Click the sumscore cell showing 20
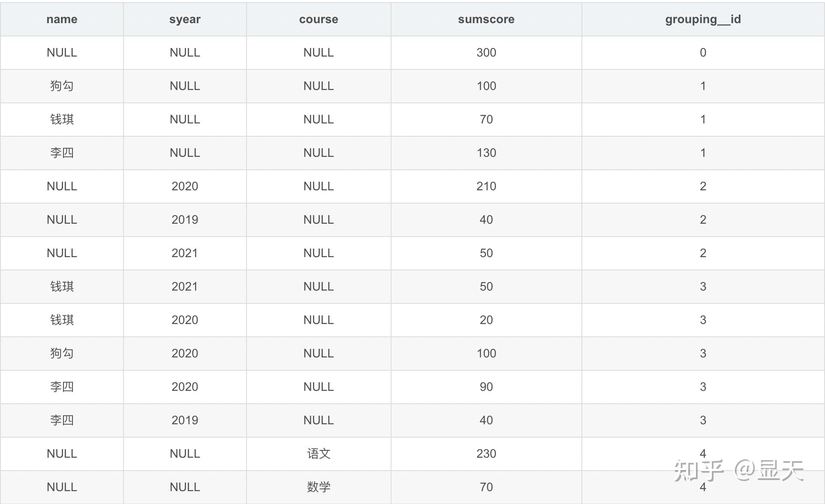 pos(486,320)
